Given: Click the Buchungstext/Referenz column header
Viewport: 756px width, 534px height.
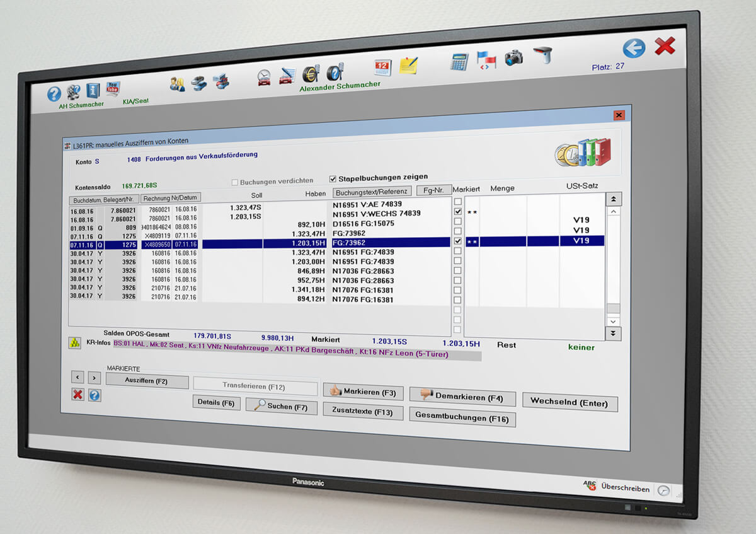Looking at the screenshot, I should click(x=372, y=192).
